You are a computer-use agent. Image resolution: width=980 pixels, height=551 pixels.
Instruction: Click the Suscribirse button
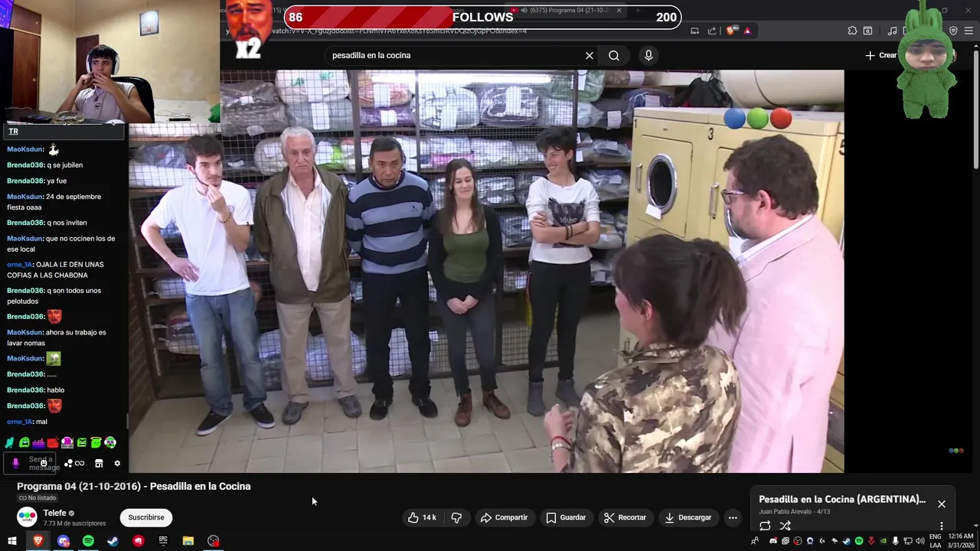click(x=146, y=517)
